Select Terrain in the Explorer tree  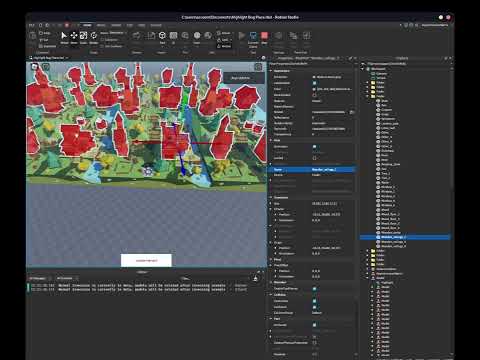tap(381, 78)
